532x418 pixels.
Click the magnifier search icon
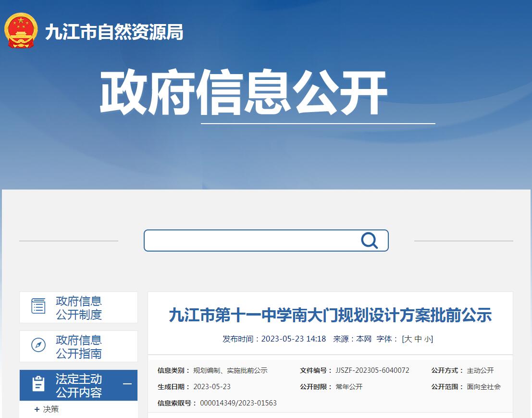tap(369, 240)
